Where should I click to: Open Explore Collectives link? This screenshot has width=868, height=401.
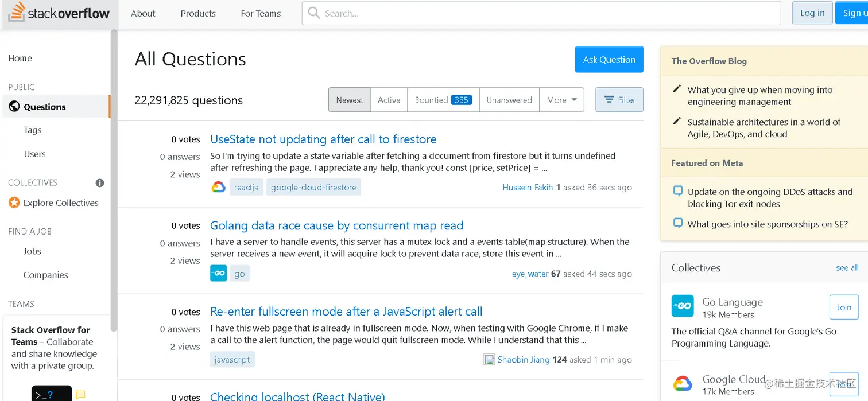click(x=61, y=203)
